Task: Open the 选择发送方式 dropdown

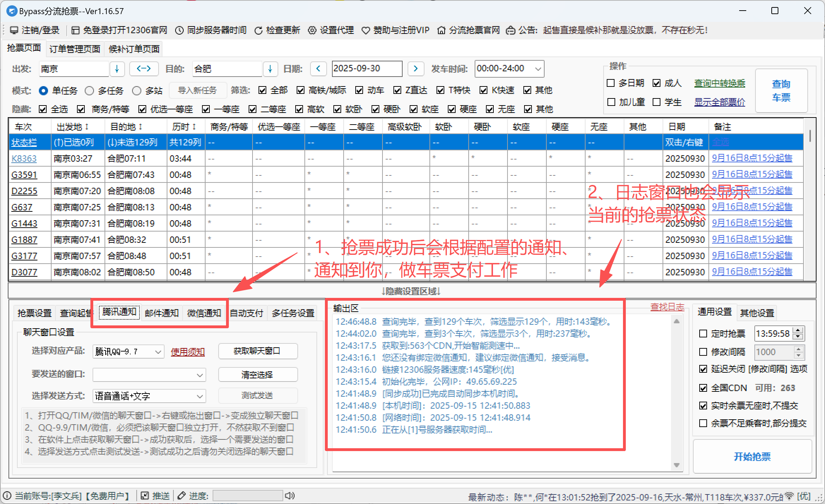Action: (x=200, y=396)
